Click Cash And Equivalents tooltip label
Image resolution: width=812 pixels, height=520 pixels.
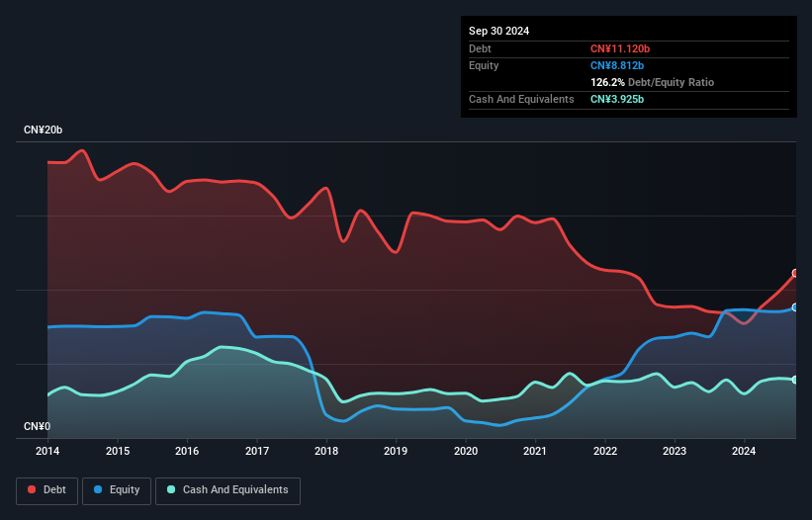521,99
